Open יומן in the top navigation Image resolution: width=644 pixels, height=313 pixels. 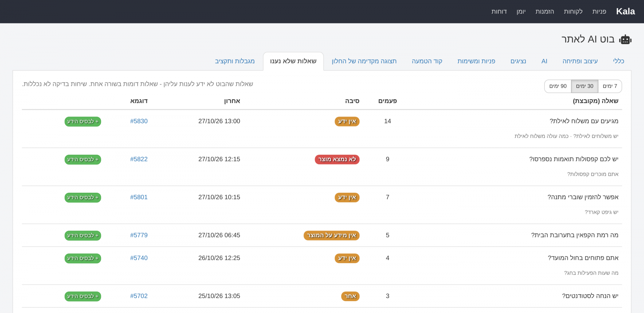(521, 11)
